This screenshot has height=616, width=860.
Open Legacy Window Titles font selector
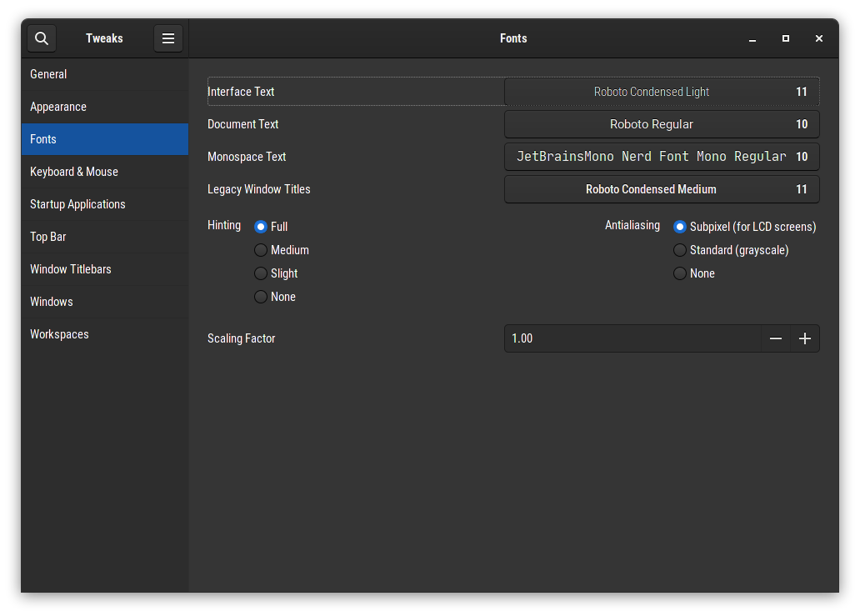[662, 189]
